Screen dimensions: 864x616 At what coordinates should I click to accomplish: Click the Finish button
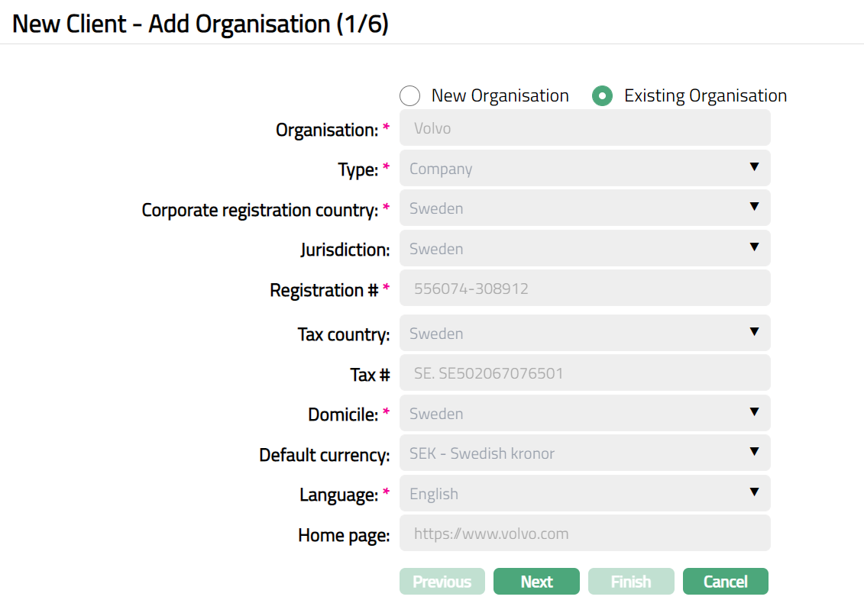pos(630,582)
